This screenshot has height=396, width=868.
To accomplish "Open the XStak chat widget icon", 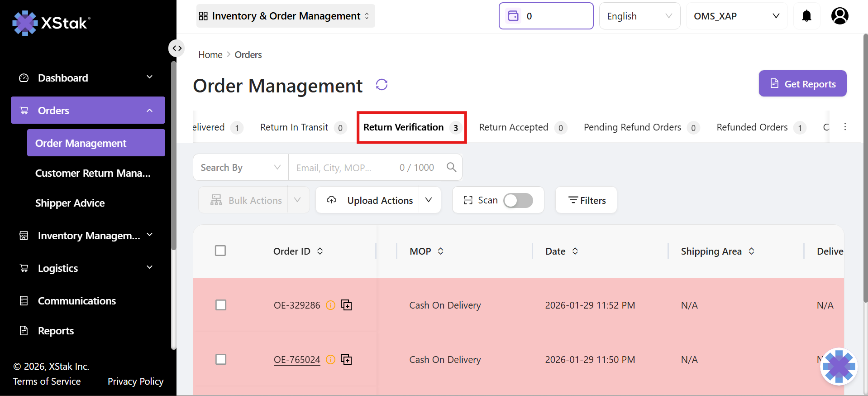I will tap(839, 366).
